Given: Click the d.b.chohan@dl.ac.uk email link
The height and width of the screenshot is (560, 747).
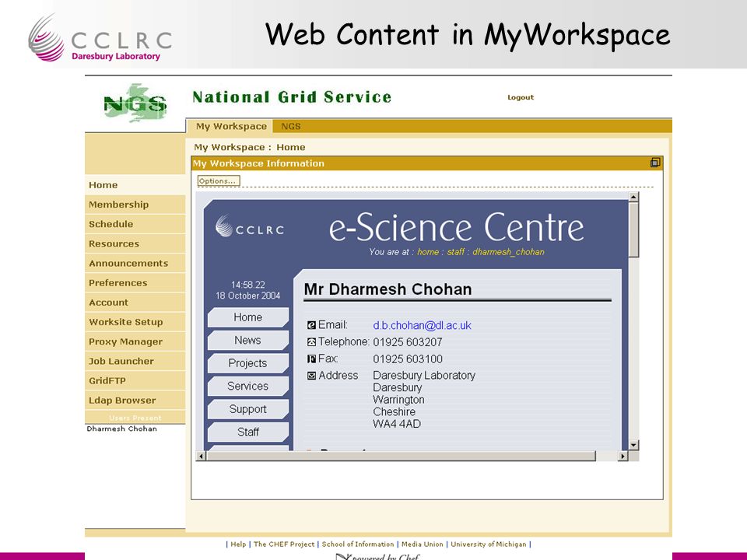Looking at the screenshot, I should pos(422,325).
